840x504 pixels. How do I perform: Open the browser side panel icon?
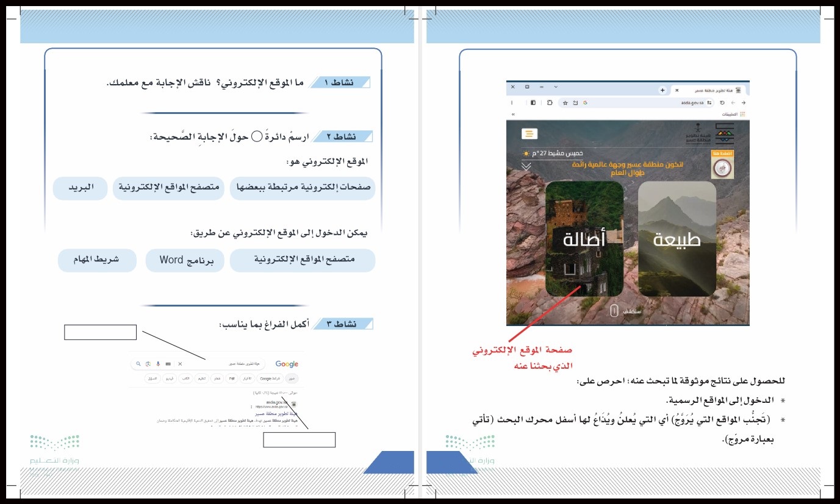tap(533, 102)
